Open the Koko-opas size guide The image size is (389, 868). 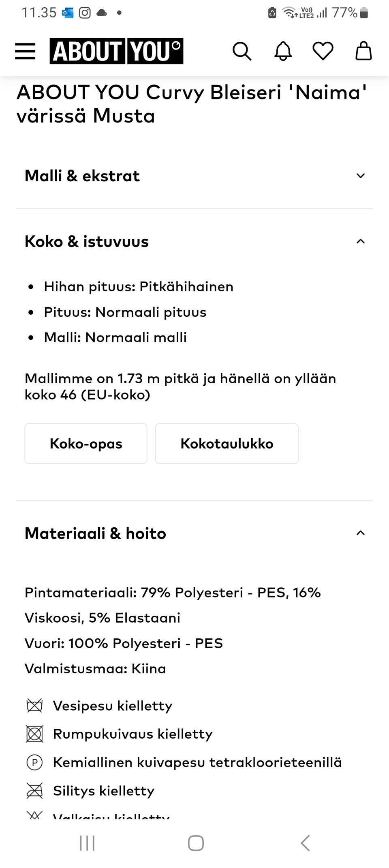tap(85, 443)
